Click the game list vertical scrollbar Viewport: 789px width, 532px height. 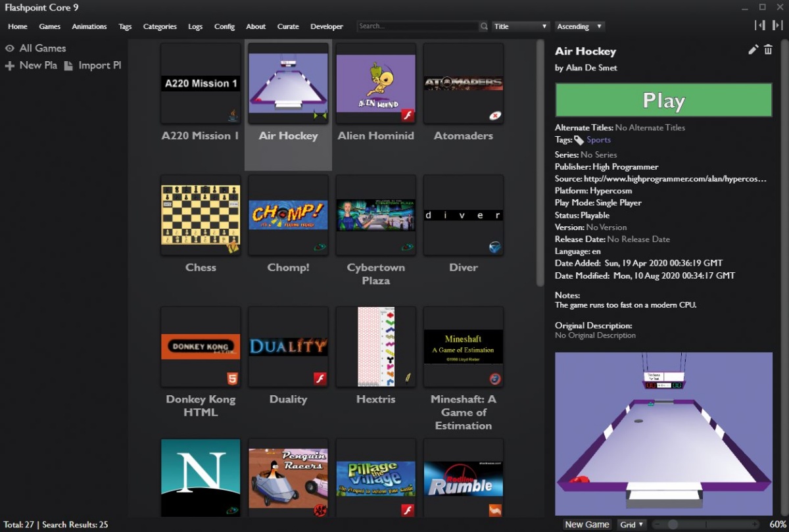(x=540, y=163)
